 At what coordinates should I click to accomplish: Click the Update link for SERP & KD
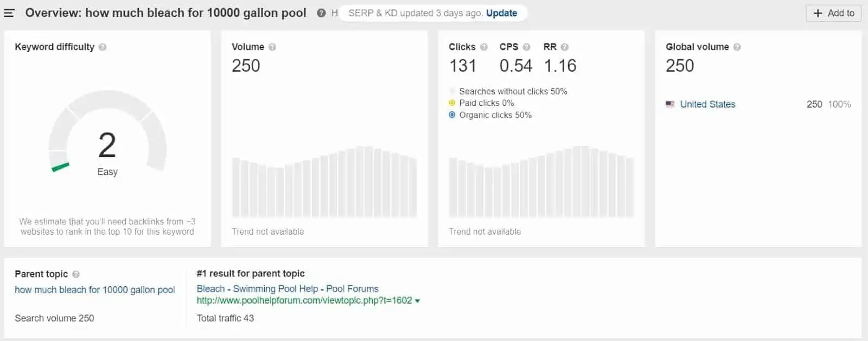501,13
